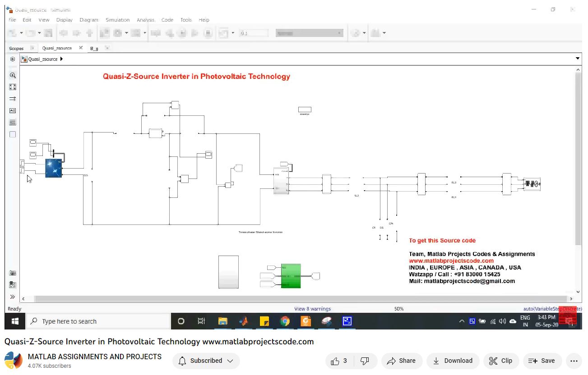Click the green subsystem block
The width and height of the screenshot is (588, 375).
click(x=291, y=276)
